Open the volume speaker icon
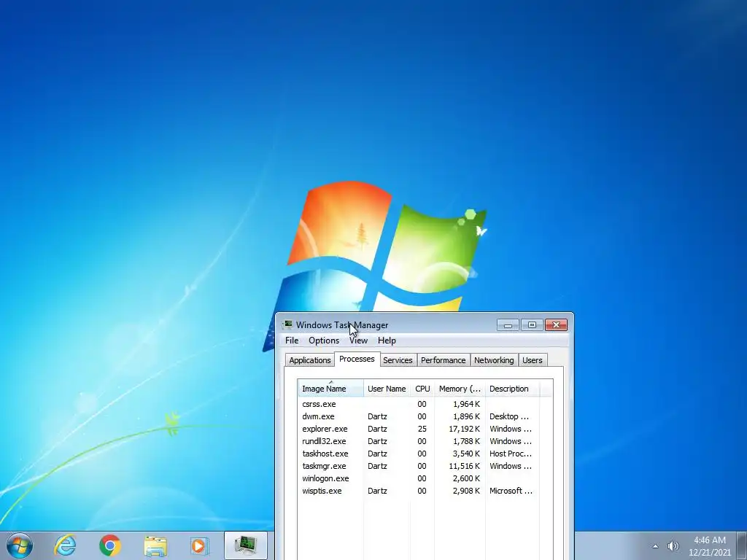This screenshot has height=560, width=747. point(673,546)
